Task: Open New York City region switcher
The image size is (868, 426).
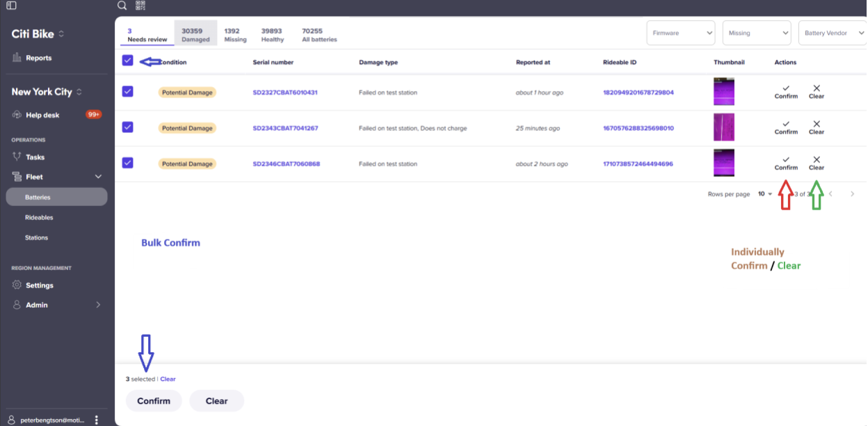Action: coord(47,92)
